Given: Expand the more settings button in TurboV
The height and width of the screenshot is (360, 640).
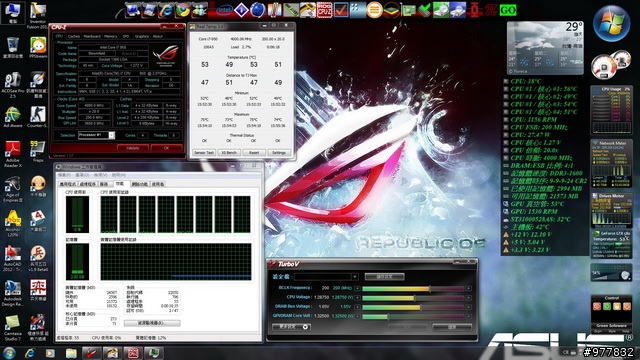Looking at the screenshot, I should coord(291,327).
